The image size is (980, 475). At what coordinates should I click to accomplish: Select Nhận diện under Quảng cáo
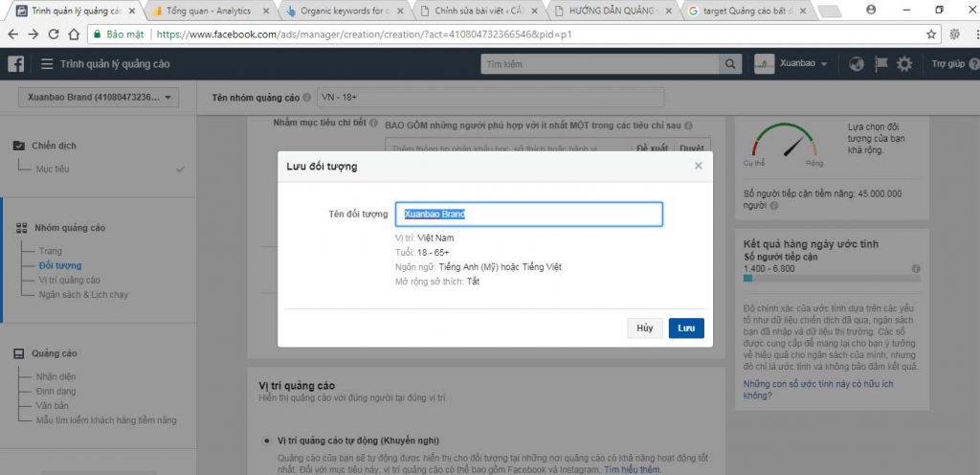click(56, 377)
